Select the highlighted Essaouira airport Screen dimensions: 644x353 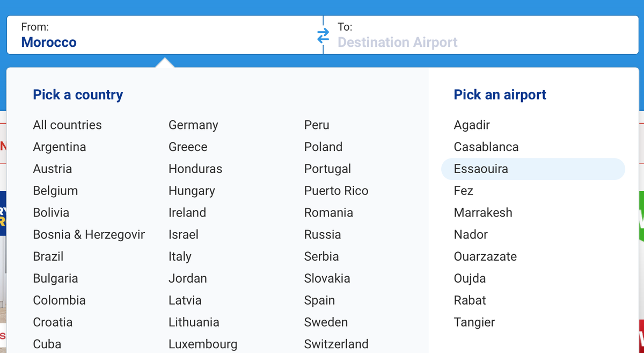tap(480, 169)
